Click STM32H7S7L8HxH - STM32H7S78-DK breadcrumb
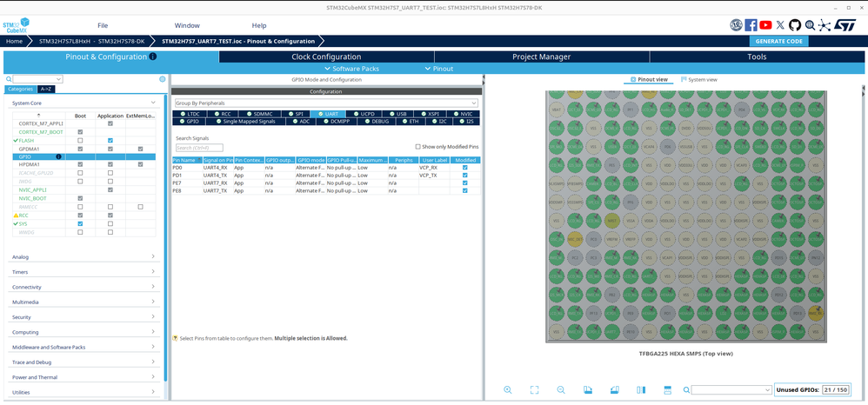Viewport: 868px width, 405px height. (x=91, y=41)
